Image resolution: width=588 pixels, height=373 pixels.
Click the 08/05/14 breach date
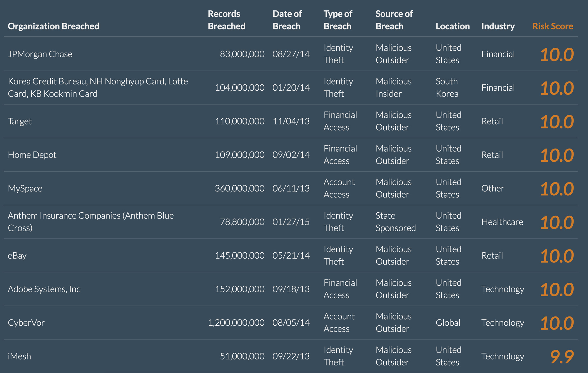point(291,323)
